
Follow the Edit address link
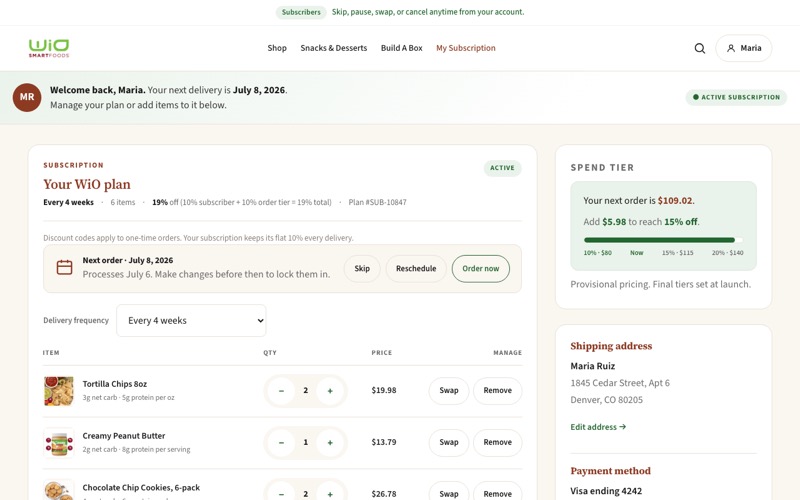[598, 427]
